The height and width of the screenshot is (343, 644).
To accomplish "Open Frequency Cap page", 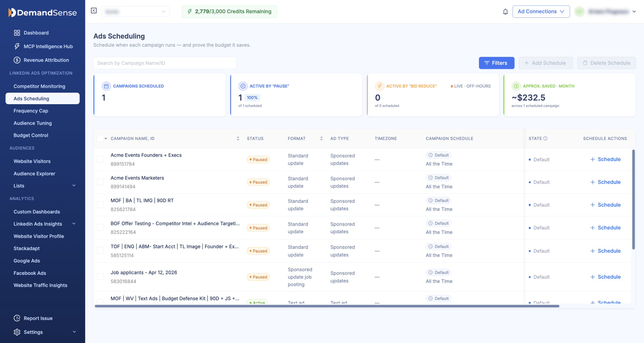I will click(x=31, y=111).
